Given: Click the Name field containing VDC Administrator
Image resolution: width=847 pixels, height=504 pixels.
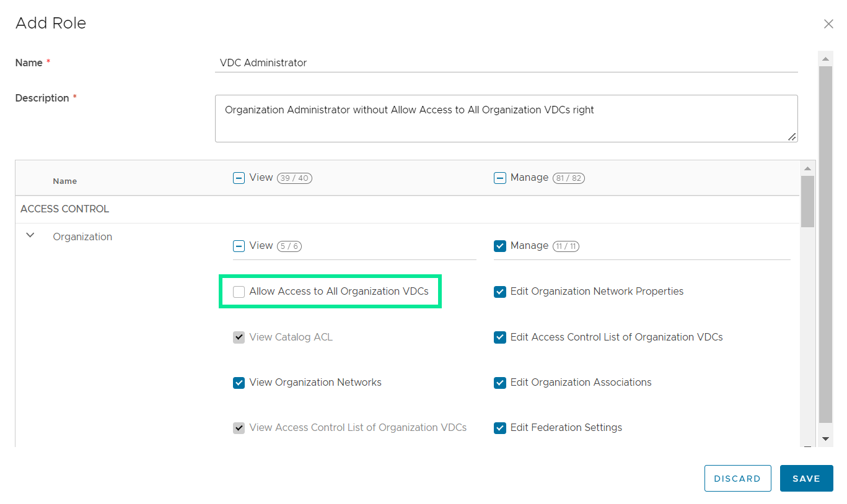Looking at the screenshot, I should coord(506,63).
